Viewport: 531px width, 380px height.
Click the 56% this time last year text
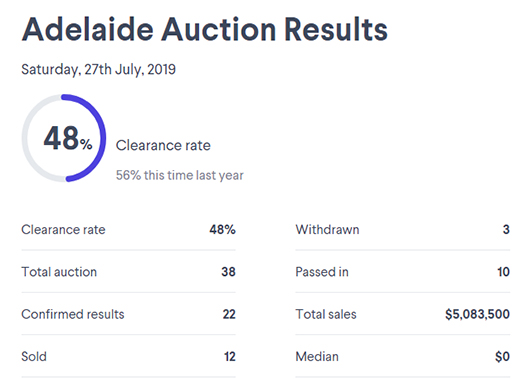tap(179, 175)
